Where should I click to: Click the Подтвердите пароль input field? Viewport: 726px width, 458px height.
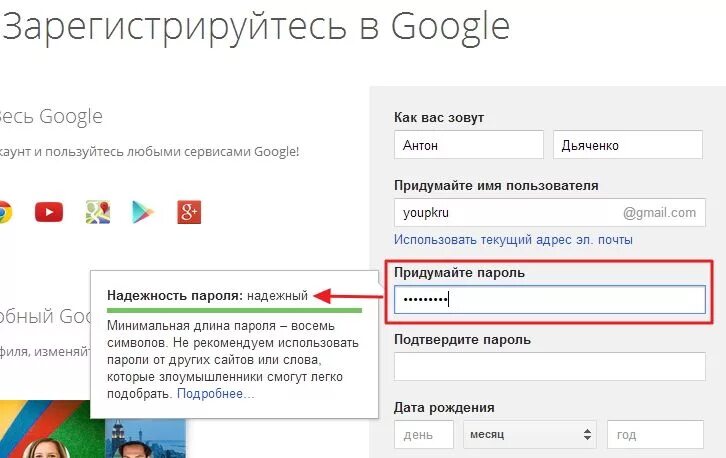coord(550,366)
